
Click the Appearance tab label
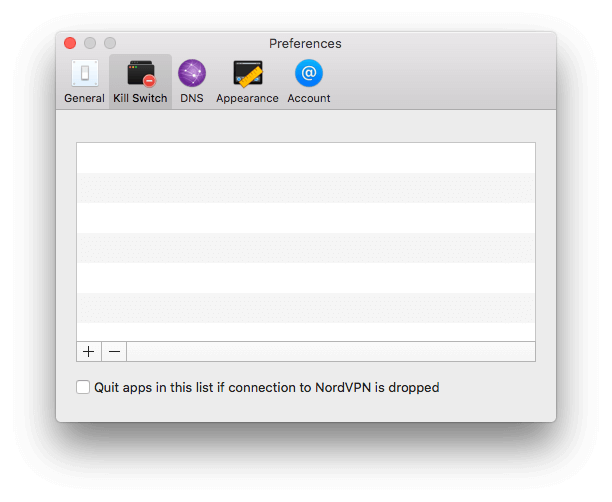point(247,98)
